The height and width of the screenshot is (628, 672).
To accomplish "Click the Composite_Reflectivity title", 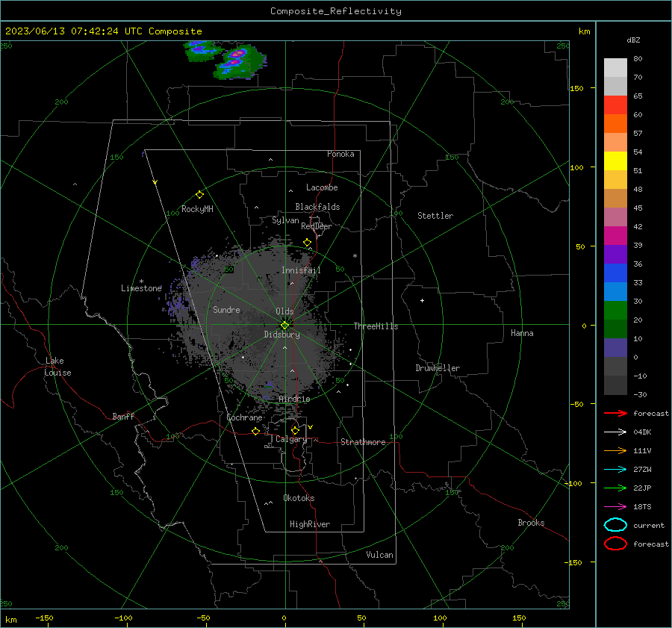I will pyautogui.click(x=336, y=11).
